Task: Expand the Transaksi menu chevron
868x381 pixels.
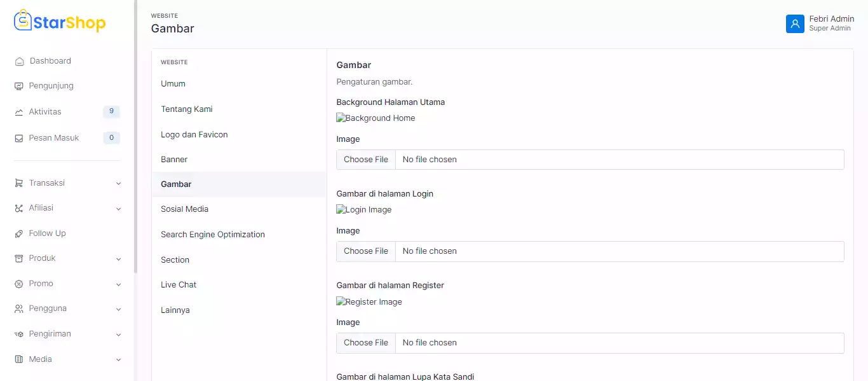Action: point(118,184)
